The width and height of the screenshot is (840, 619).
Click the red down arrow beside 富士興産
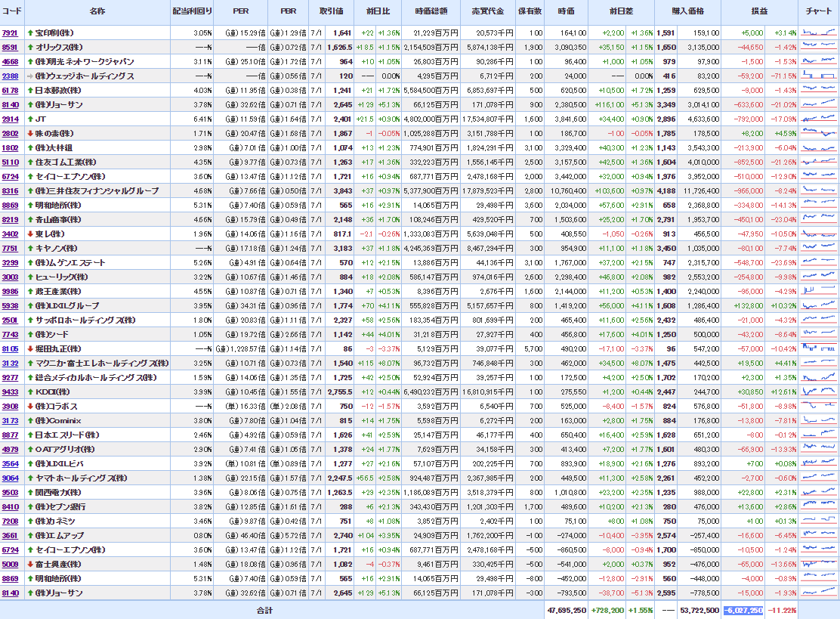pos(30,565)
